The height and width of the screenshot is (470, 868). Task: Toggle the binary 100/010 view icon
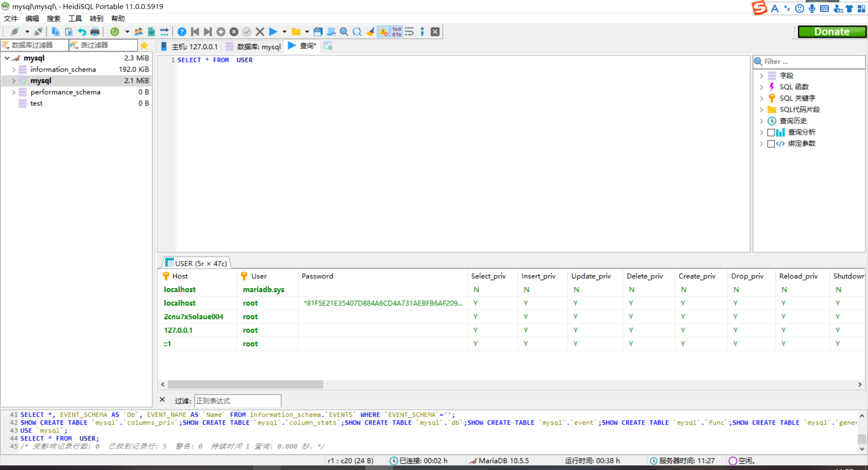click(x=396, y=32)
